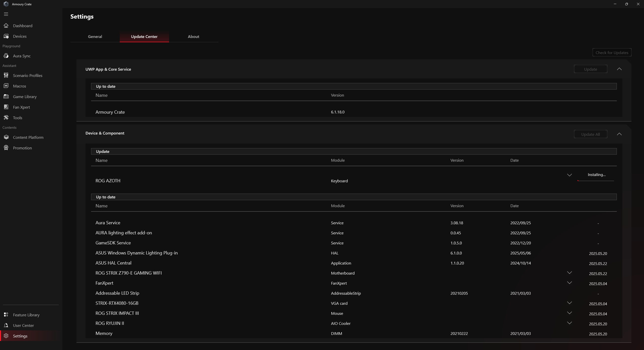
Task: Expand ROG RYUJIN II row details
Action: pyautogui.click(x=569, y=323)
